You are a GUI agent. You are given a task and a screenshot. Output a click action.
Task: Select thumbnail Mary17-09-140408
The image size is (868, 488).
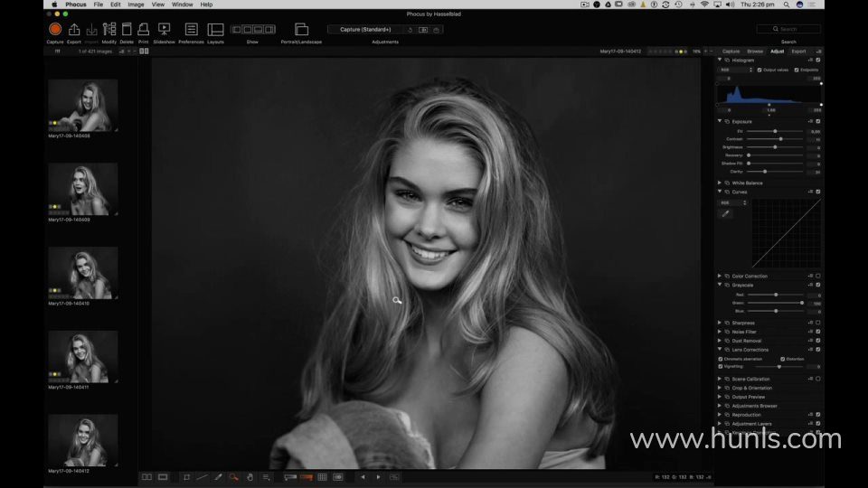[x=82, y=105]
